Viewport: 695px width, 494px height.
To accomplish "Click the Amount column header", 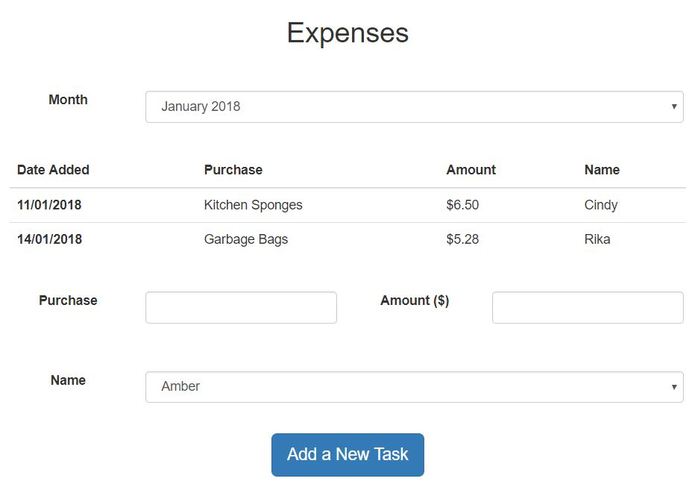I will point(471,170).
